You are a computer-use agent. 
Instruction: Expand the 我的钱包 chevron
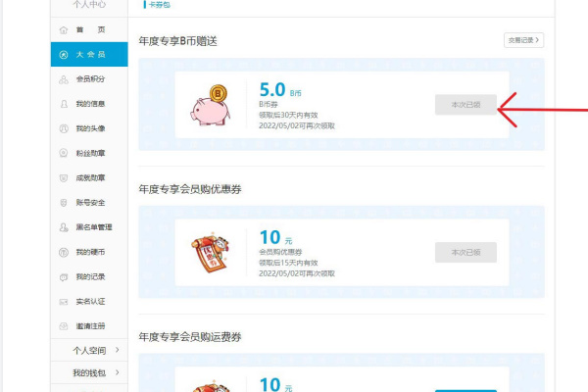118,372
